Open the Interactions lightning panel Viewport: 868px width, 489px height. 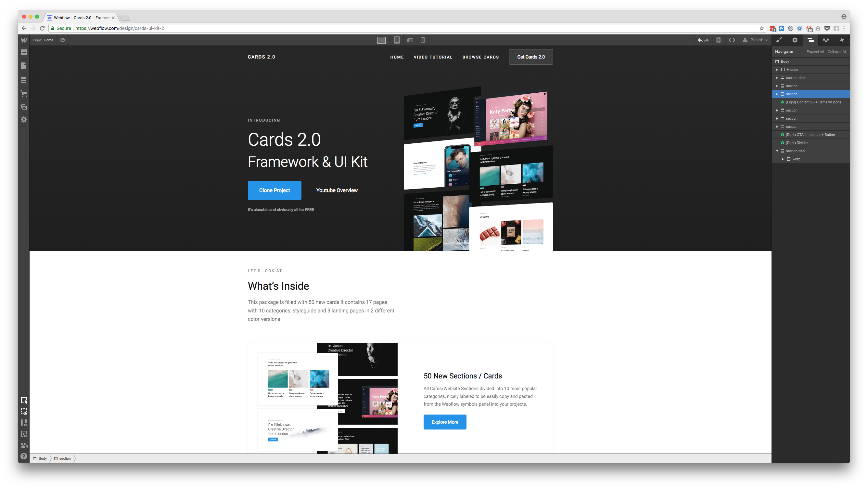coord(841,40)
